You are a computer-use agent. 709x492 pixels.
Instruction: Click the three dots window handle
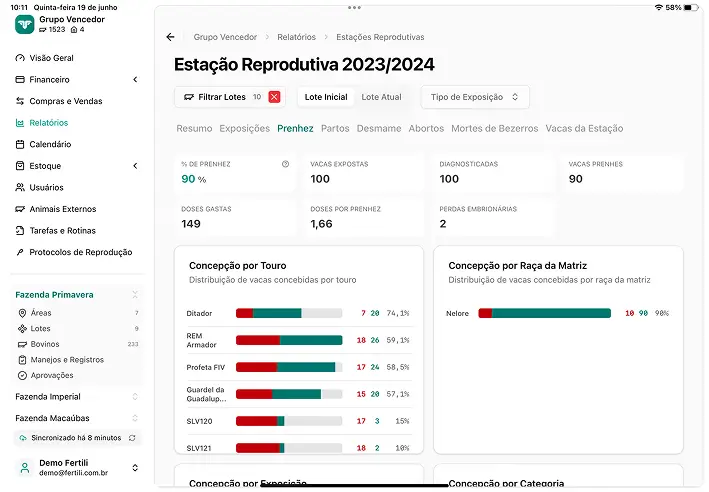pyautogui.click(x=354, y=8)
